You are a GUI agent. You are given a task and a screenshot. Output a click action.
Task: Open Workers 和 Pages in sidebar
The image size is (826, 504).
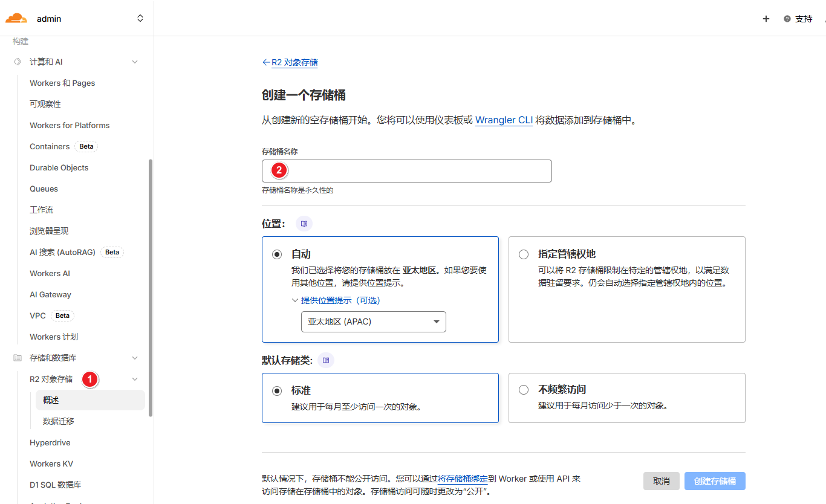[x=62, y=83]
